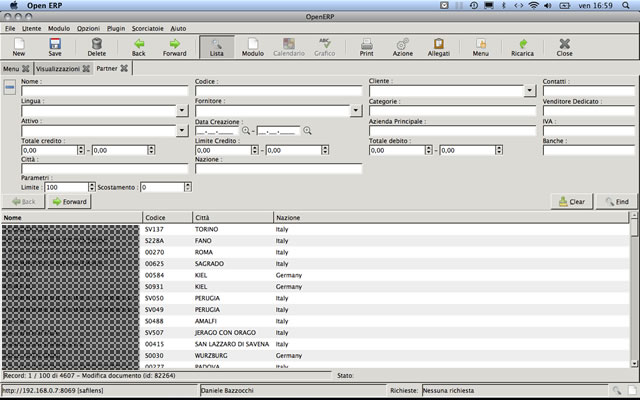Viewport: 640px width, 400px height.
Task: Open the Utente menu
Action: coord(31,29)
